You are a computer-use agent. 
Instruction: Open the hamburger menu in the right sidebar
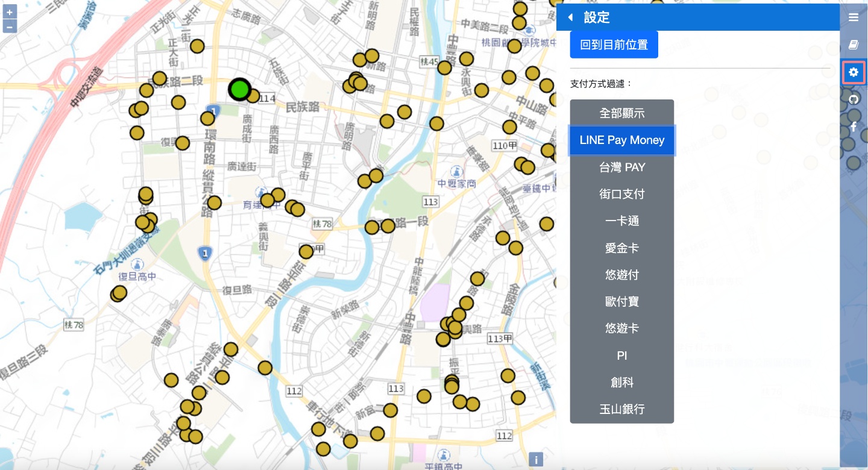click(854, 17)
